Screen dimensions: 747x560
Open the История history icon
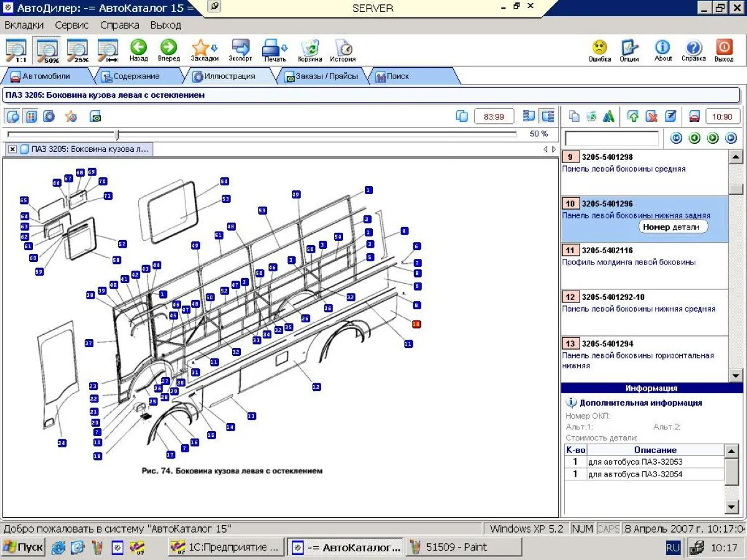pos(343,50)
